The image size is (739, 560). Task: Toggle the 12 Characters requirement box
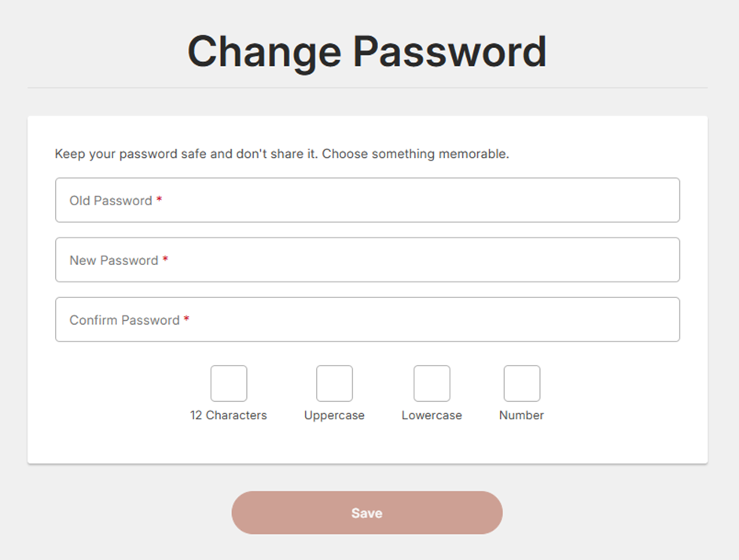(229, 384)
